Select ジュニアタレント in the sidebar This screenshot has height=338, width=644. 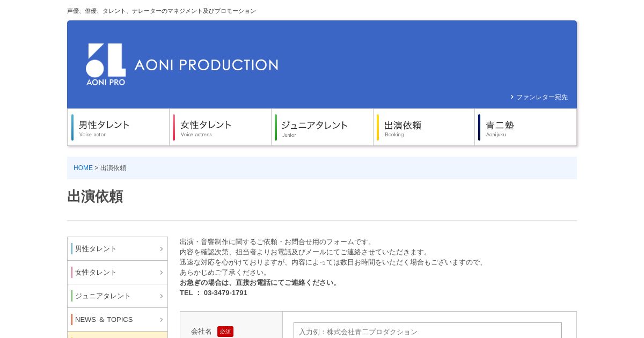coord(118,296)
